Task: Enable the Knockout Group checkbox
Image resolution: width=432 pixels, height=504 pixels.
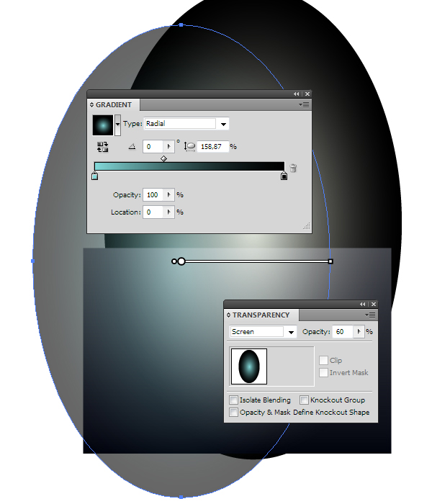Action: click(304, 400)
